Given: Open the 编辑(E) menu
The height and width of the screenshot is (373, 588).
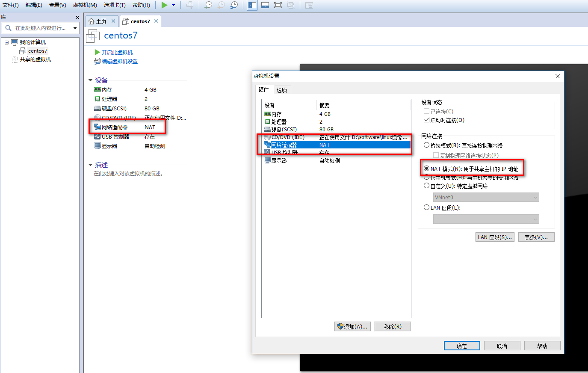Looking at the screenshot, I should (34, 5).
